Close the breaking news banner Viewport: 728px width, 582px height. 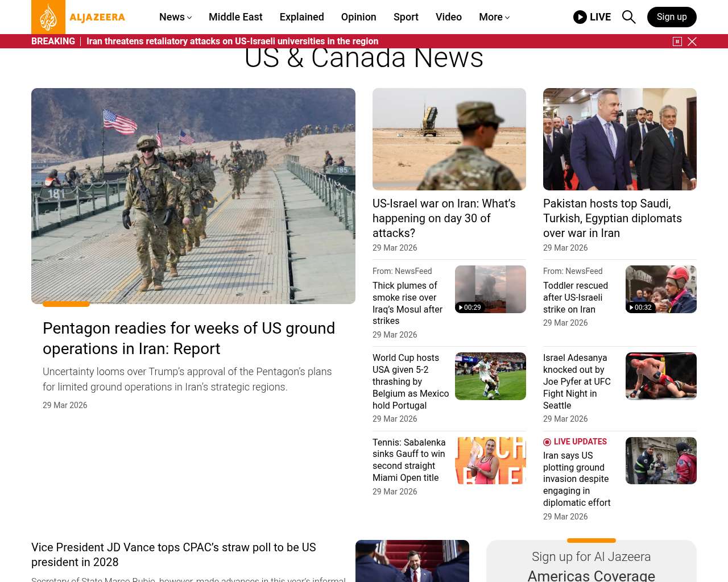pyautogui.click(x=692, y=41)
